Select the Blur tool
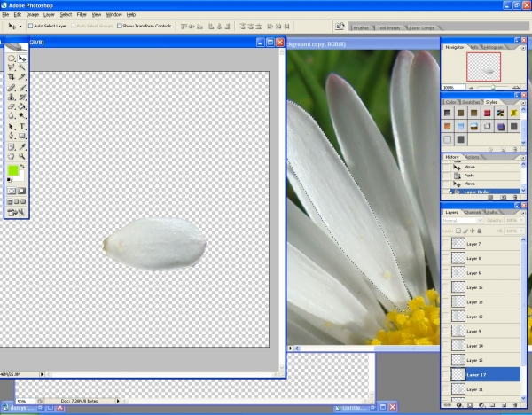Screen dimensions: 532x415 [12, 115]
